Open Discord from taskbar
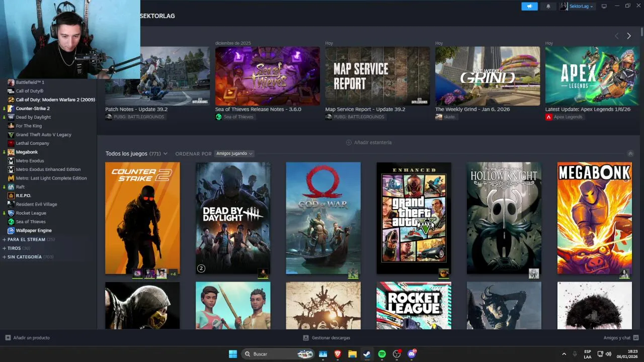This screenshot has width=644, height=362. [x=412, y=354]
